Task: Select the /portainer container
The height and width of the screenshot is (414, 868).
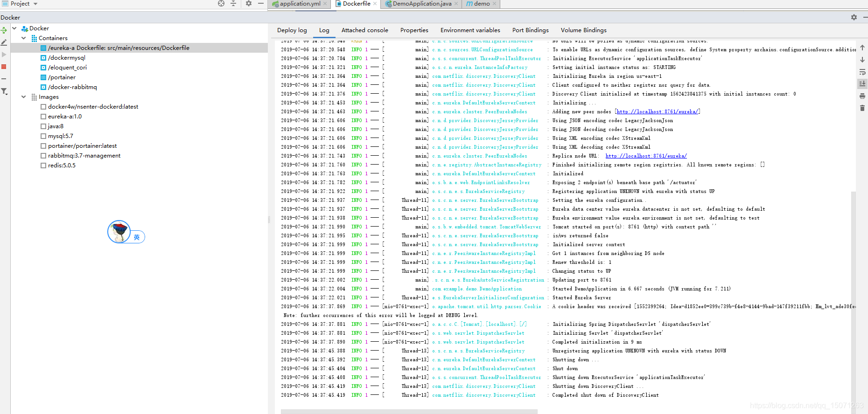Action: (x=62, y=77)
